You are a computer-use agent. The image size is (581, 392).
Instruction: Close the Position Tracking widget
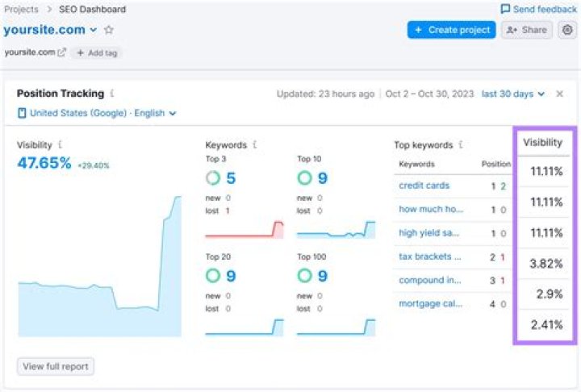560,94
